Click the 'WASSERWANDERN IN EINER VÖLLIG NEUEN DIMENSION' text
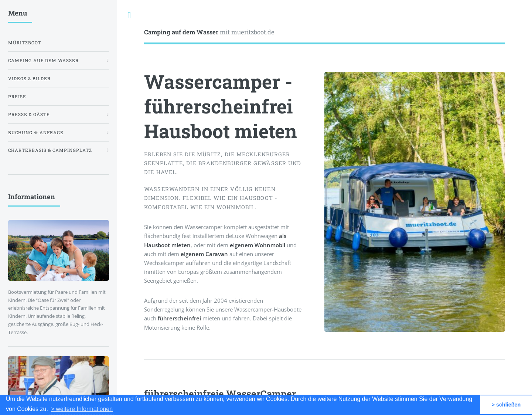532x415 pixels. (211, 198)
